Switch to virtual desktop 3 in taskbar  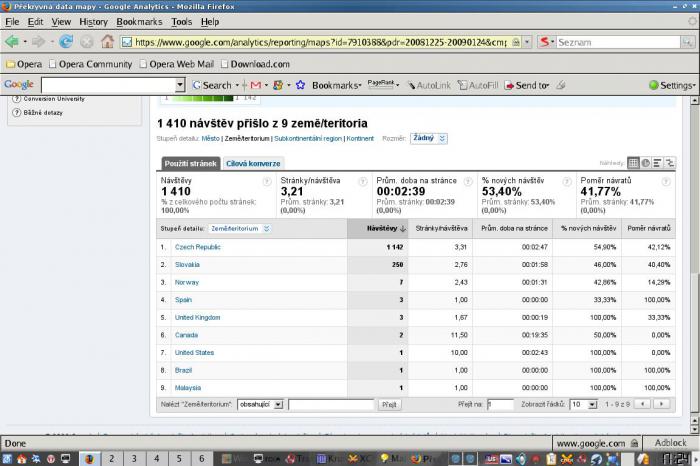point(134,458)
